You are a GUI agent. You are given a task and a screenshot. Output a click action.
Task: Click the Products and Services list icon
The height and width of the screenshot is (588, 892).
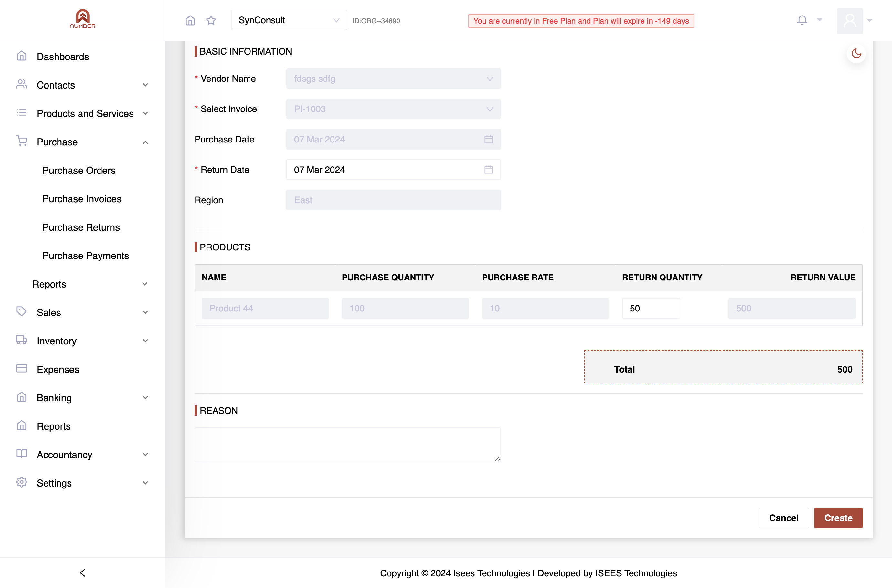(22, 113)
